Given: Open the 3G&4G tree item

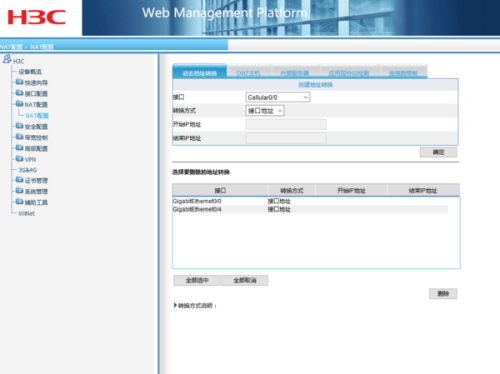Looking at the screenshot, I should click(x=28, y=170).
